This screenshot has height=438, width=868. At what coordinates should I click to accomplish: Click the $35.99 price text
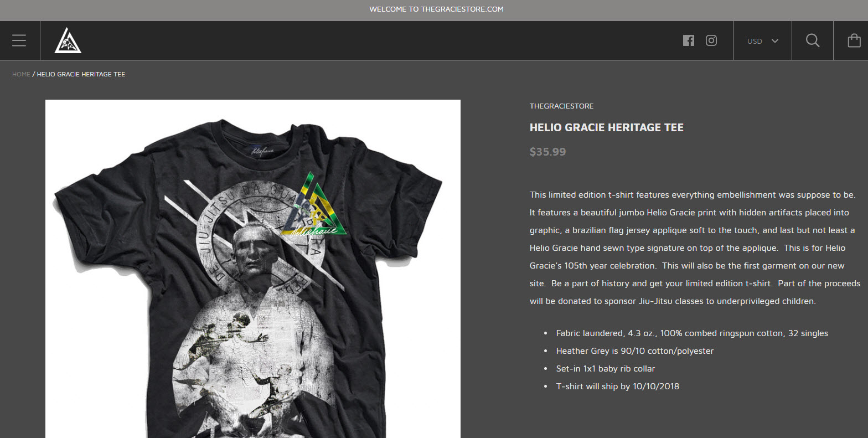547,152
